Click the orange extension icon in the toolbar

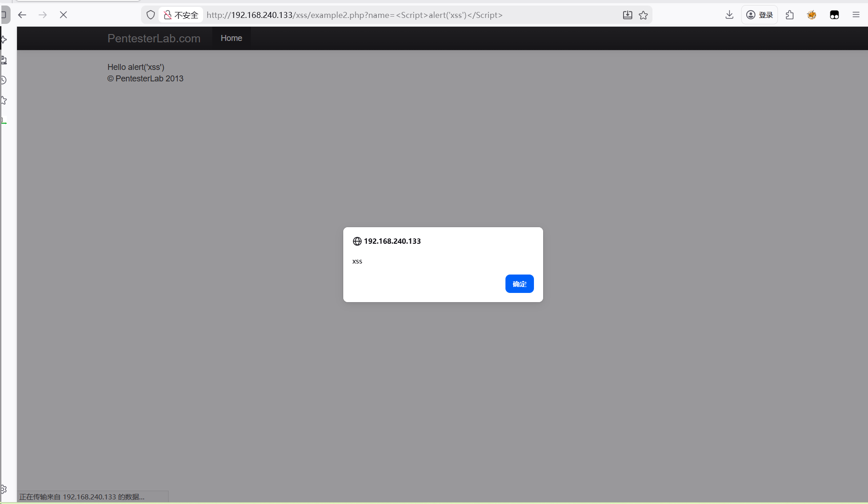(811, 15)
